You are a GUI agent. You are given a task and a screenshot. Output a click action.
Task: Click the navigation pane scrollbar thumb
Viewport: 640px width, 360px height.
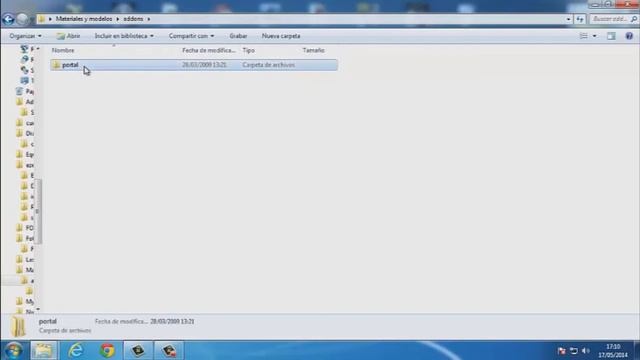click(38, 211)
